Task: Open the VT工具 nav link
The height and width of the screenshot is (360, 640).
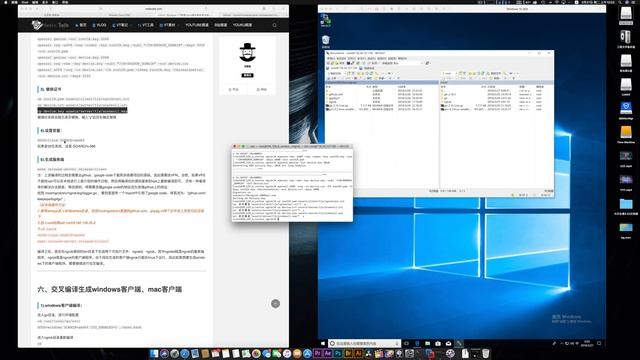Action: coord(146,25)
